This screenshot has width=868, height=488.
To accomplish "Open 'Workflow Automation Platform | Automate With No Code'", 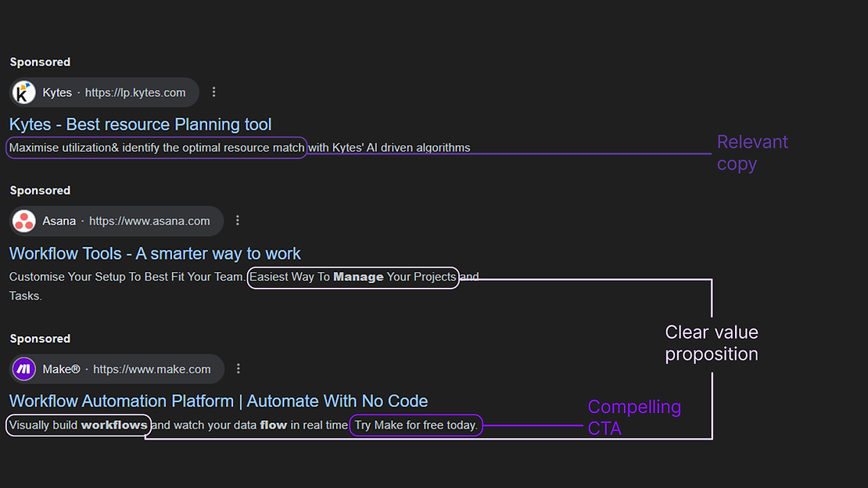I will coord(218,400).
